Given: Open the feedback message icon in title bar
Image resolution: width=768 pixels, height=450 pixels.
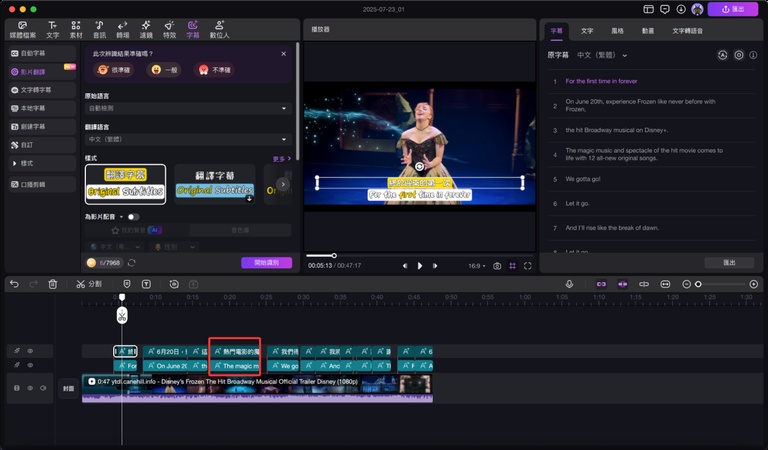Looking at the screenshot, I should (x=665, y=9).
